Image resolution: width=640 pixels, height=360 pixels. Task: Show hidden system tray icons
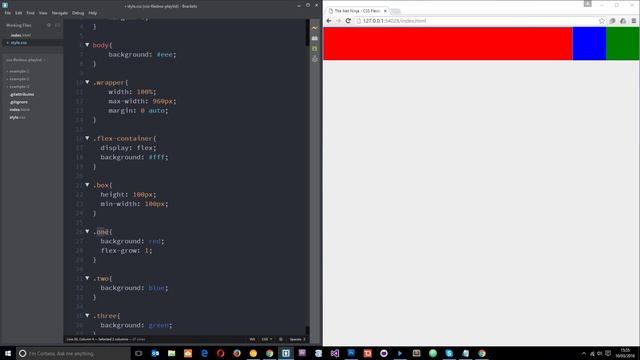click(x=584, y=353)
